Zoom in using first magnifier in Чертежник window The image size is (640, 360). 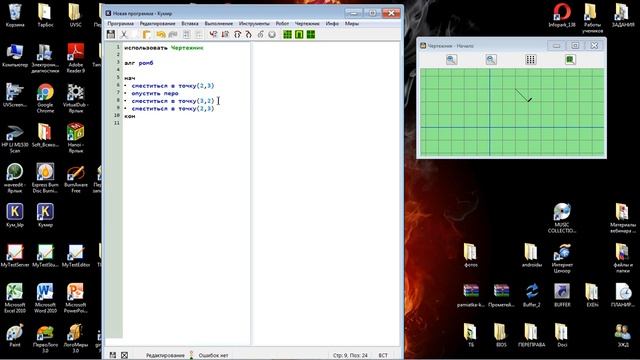pyautogui.click(x=451, y=60)
